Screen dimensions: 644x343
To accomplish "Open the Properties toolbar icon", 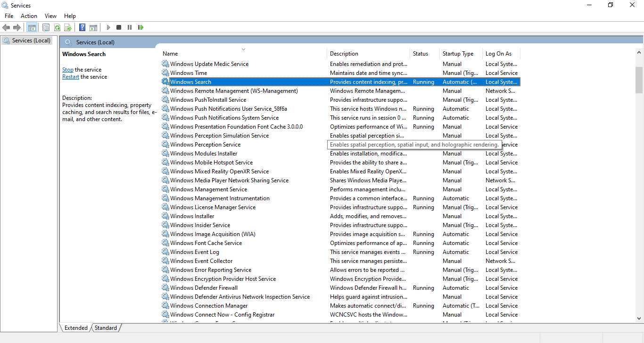I will (46, 27).
